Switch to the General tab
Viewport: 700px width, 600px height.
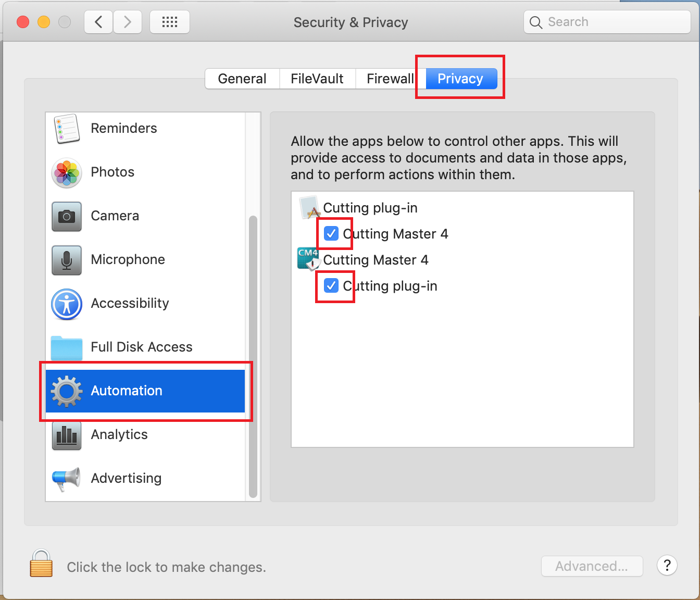(x=242, y=79)
